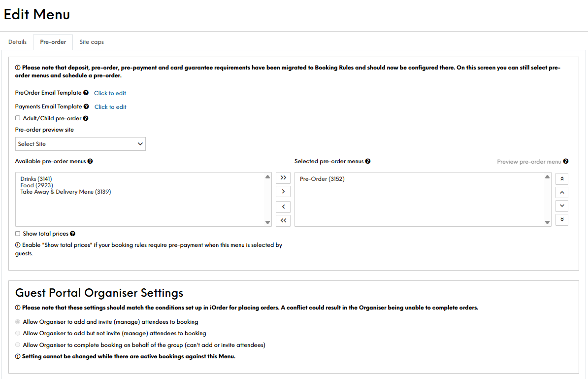This screenshot has height=379, width=588.
Task: Select Allow Organiser to add but not invite
Action: [x=18, y=333]
